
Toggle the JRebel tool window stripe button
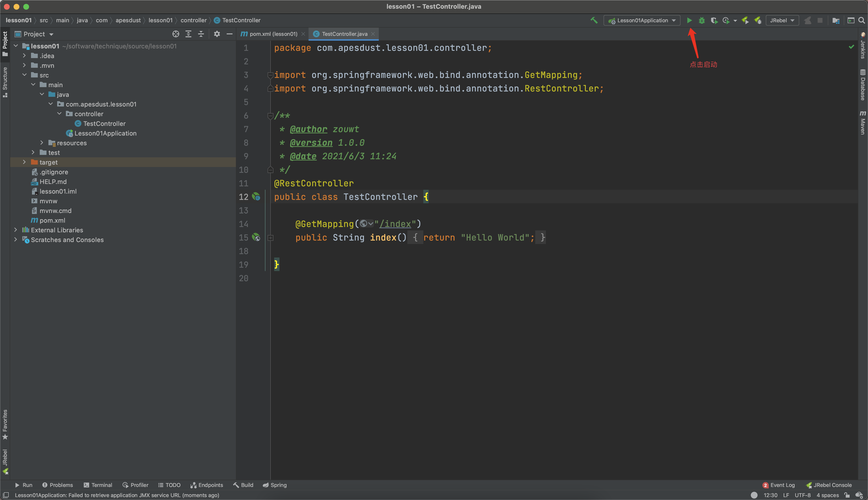pyautogui.click(x=5, y=462)
